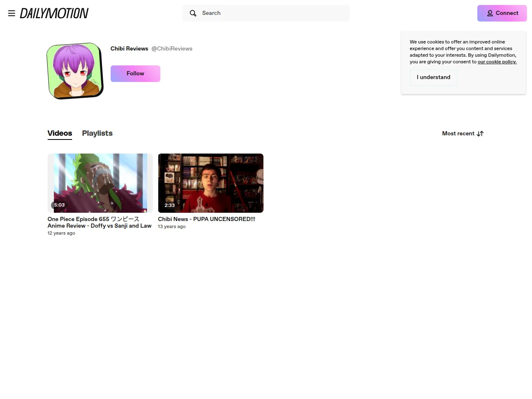
Task: Click the Chibi Reviews channel name
Action: click(x=129, y=48)
